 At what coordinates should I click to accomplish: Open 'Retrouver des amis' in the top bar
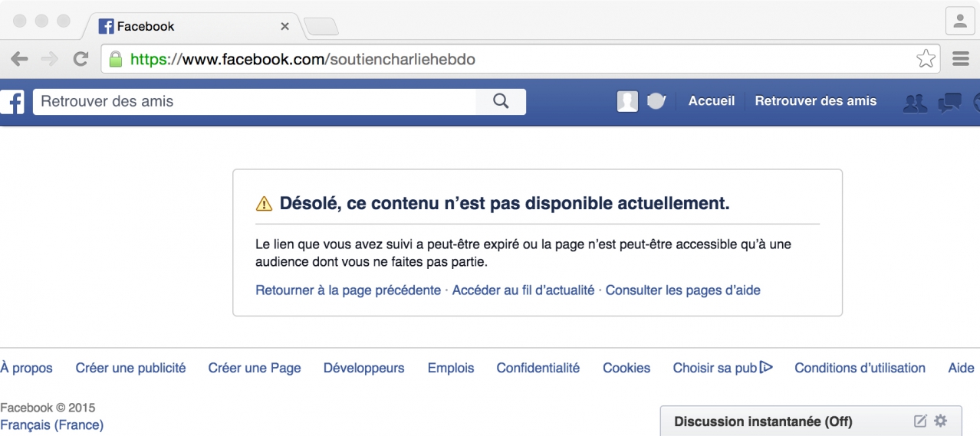[x=816, y=101]
